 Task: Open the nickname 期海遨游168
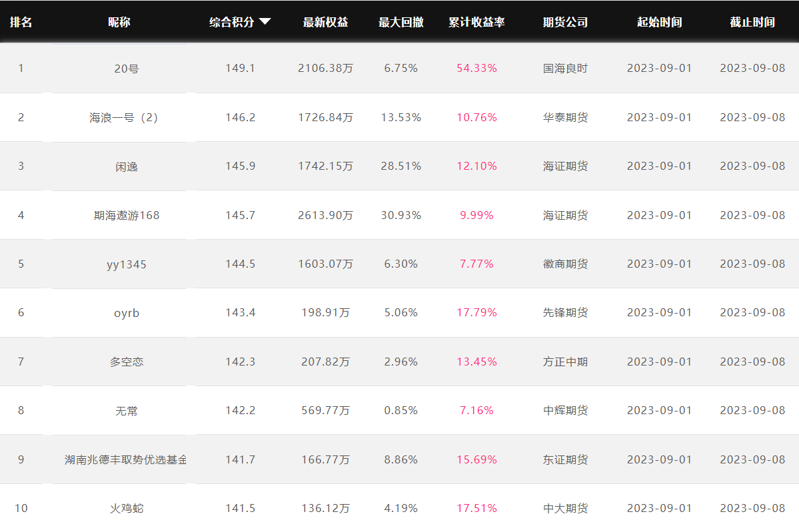[x=127, y=215]
